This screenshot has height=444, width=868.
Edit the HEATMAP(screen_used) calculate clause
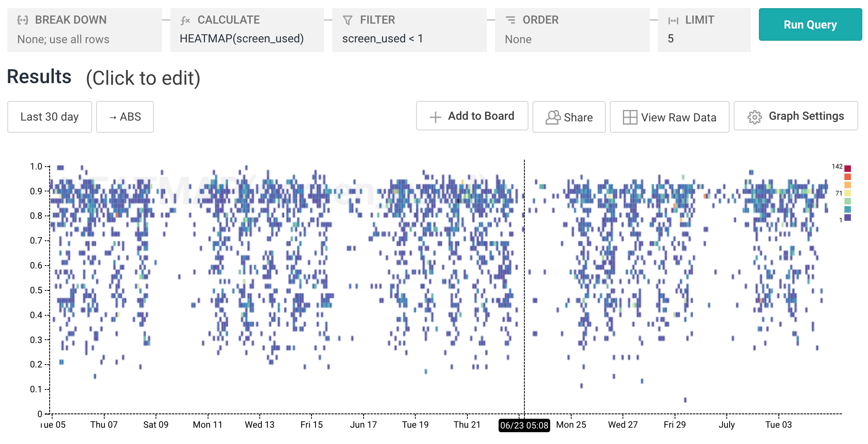[241, 39]
